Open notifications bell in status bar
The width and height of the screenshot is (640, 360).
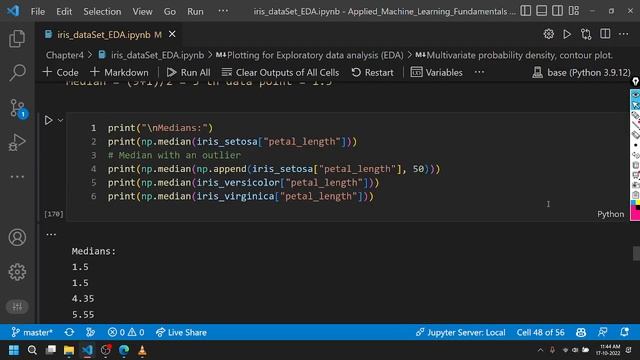pyautogui.click(x=624, y=332)
